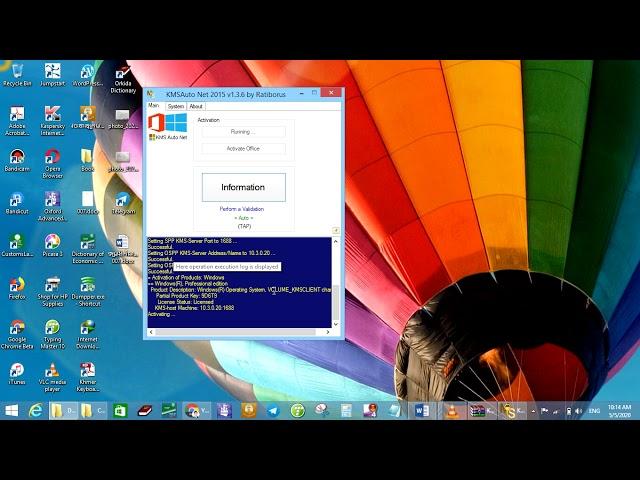The width and height of the screenshot is (640, 480).
Task: Click the taskbar clock showing 10:14 AM
Action: 620,411
